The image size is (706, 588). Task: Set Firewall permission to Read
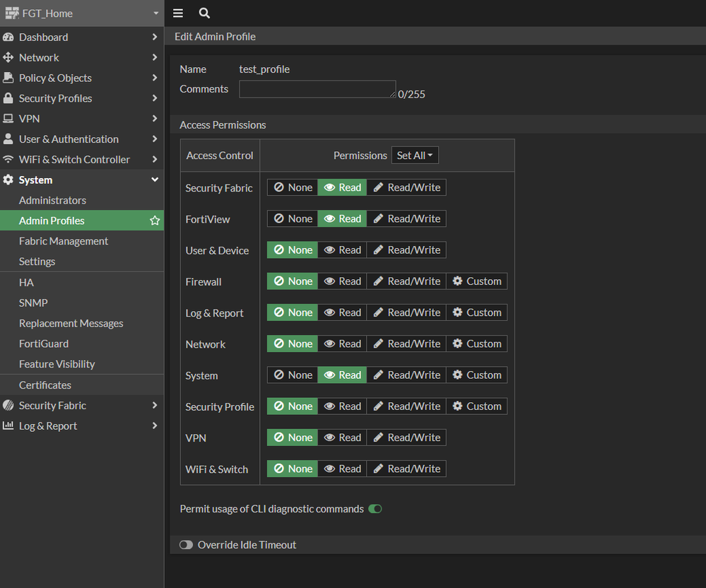[x=342, y=281]
